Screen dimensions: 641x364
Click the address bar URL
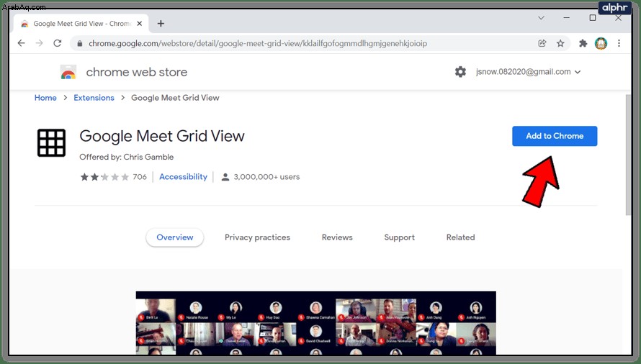(x=258, y=43)
